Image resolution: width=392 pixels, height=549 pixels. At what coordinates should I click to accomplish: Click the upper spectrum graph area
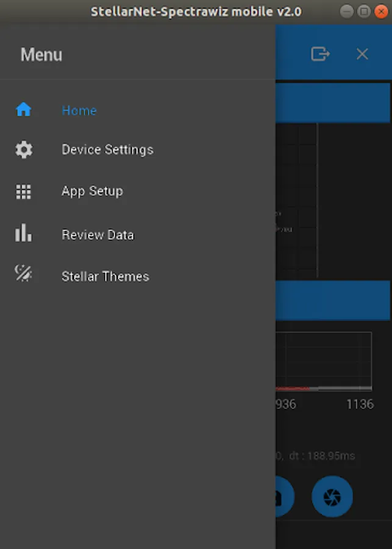point(296,200)
